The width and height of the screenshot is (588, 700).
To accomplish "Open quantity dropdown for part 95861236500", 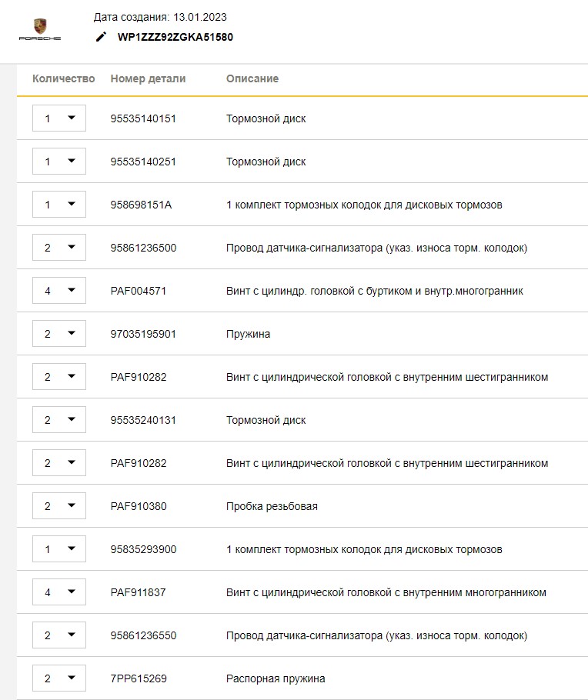I will (x=59, y=248).
